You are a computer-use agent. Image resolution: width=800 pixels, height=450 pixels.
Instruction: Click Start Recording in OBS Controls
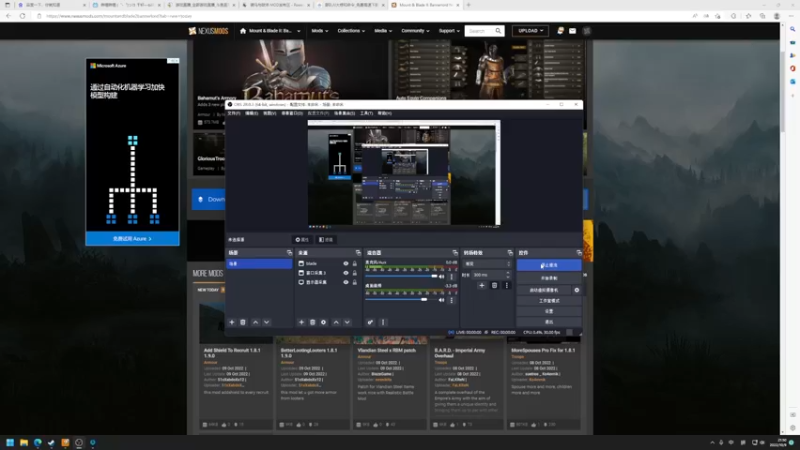(x=549, y=278)
